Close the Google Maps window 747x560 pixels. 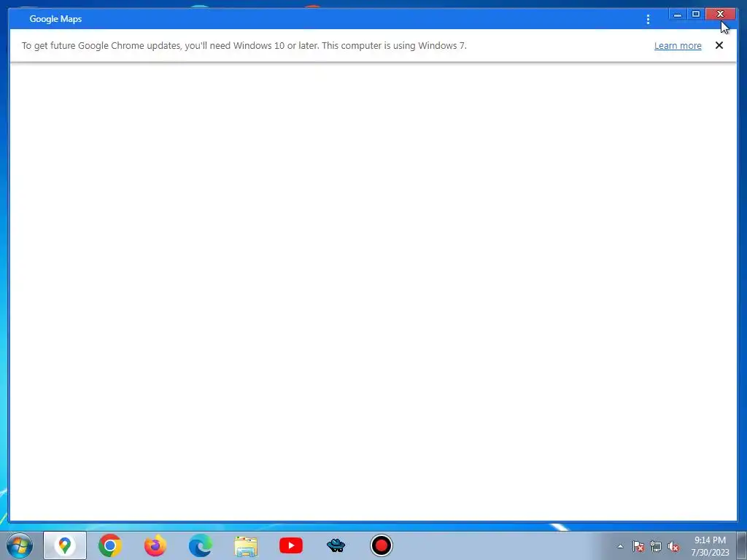click(x=720, y=15)
